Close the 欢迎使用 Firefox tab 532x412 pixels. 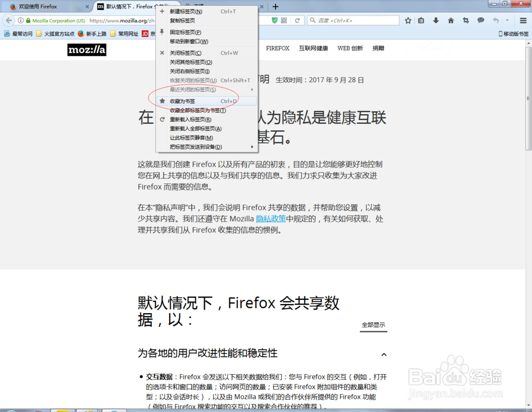click(x=87, y=6)
